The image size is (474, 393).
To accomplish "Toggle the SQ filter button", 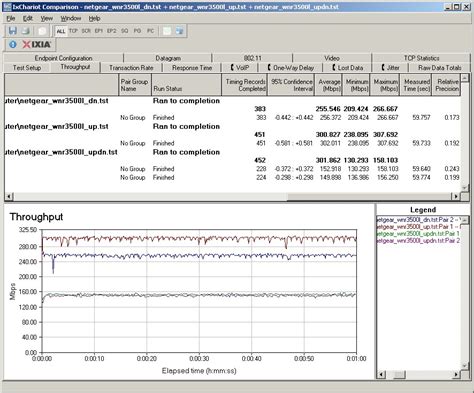I will (124, 31).
